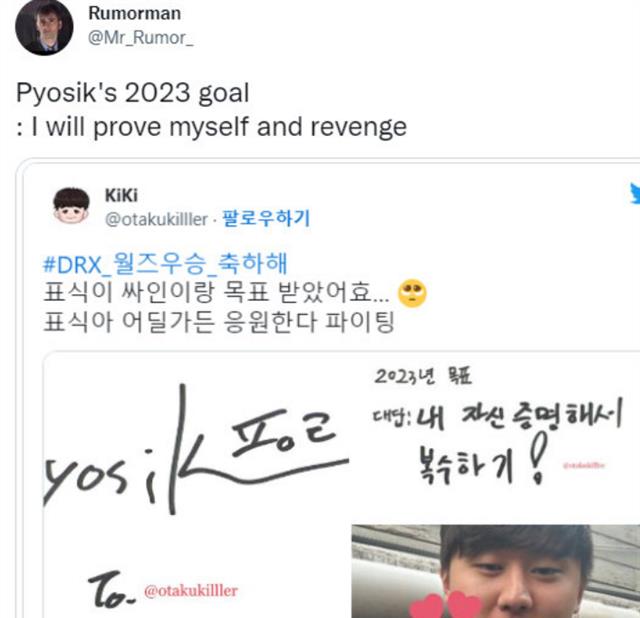Open the KiKi display name

pyautogui.click(x=121, y=195)
